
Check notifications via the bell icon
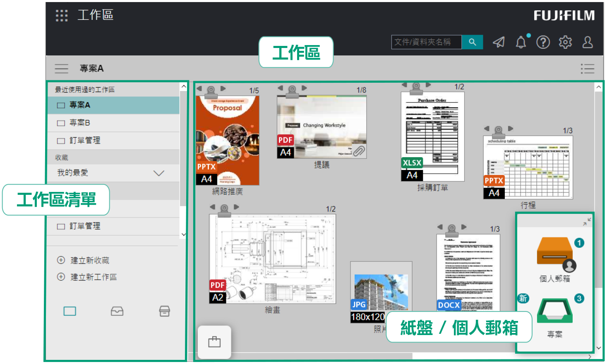(x=521, y=42)
